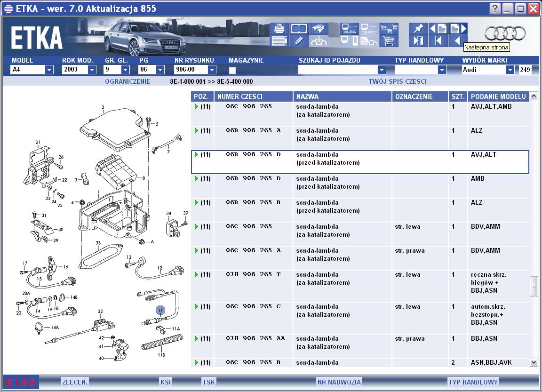The width and height of the screenshot is (542, 392).
Task: Click green arrow on row 078 906 265 T
Action: click(196, 275)
